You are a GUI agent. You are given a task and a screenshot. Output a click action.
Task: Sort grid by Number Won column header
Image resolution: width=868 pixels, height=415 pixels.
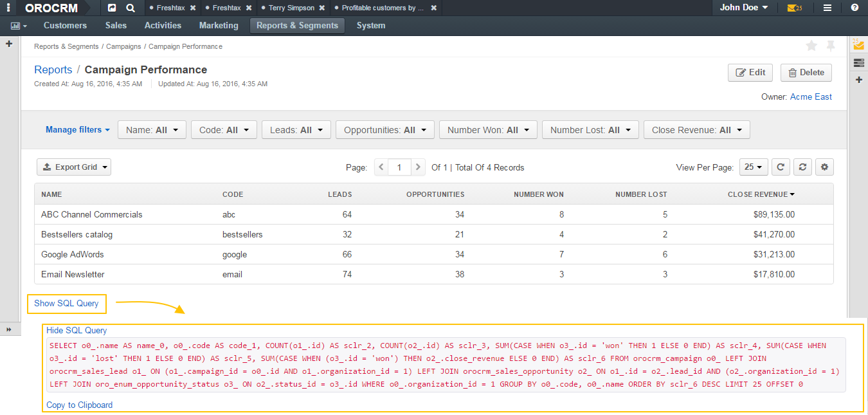[x=539, y=194]
